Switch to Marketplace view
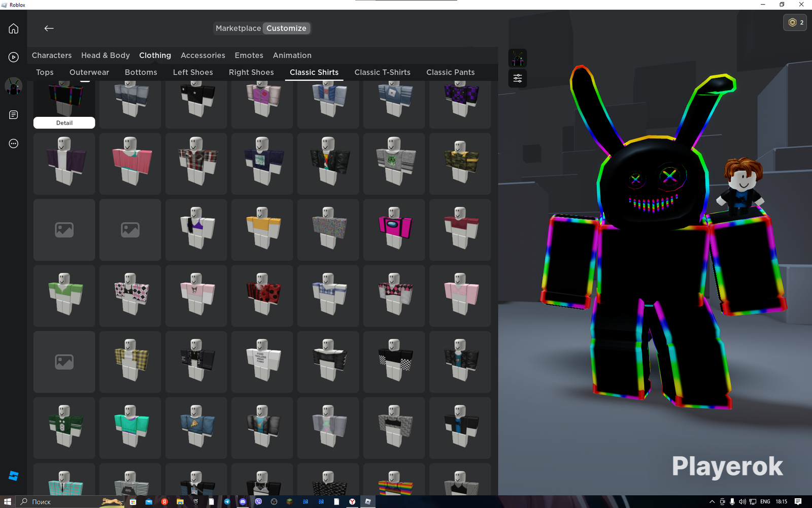 pyautogui.click(x=238, y=28)
